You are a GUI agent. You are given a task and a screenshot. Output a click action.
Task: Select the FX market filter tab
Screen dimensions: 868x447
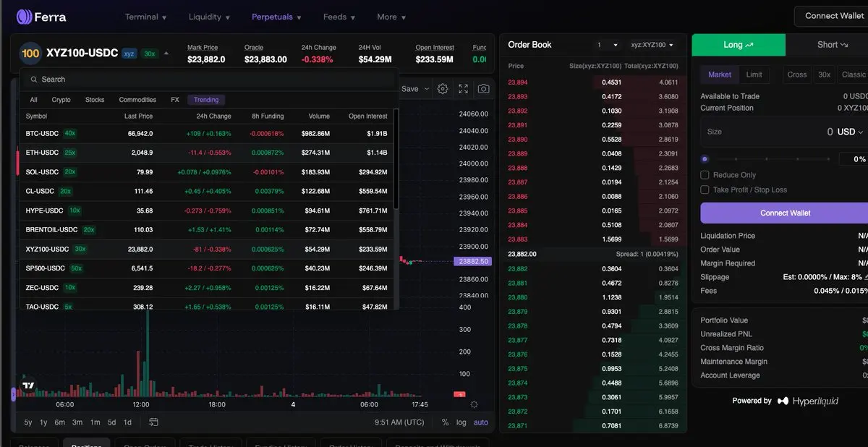175,100
